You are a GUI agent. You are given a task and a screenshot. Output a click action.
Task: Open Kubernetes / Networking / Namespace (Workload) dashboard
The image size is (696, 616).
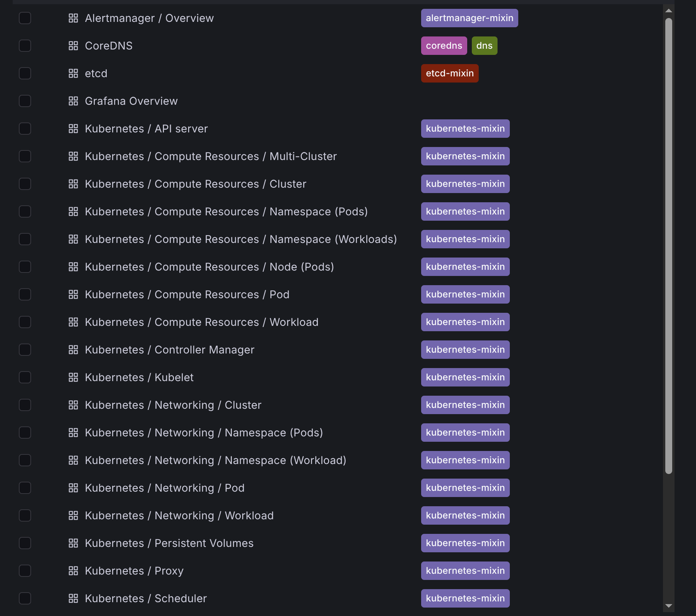[215, 460]
